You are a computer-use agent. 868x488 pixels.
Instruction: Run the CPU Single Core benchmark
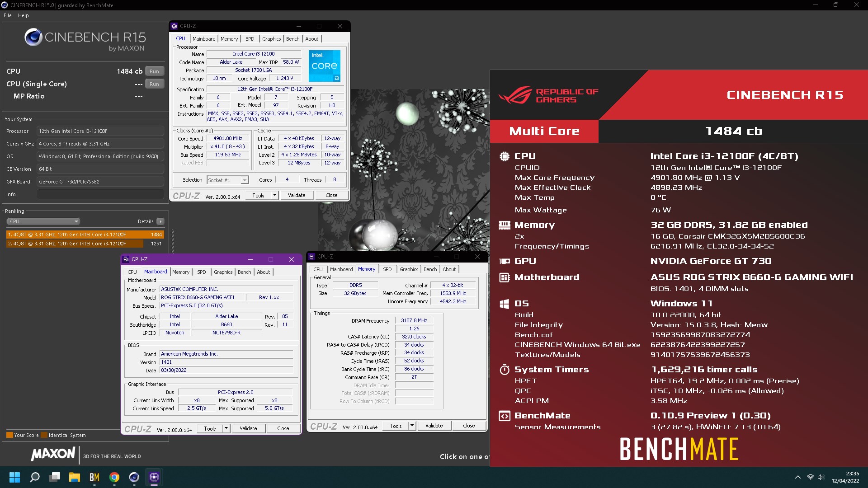[155, 84]
